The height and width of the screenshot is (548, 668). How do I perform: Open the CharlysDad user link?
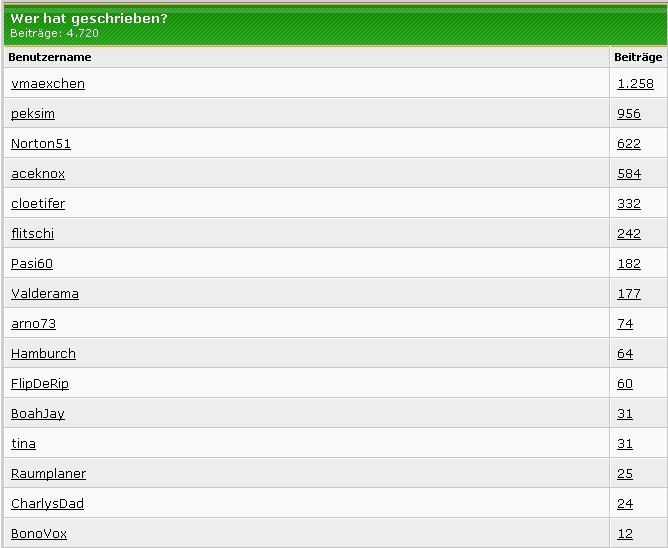[47, 504]
